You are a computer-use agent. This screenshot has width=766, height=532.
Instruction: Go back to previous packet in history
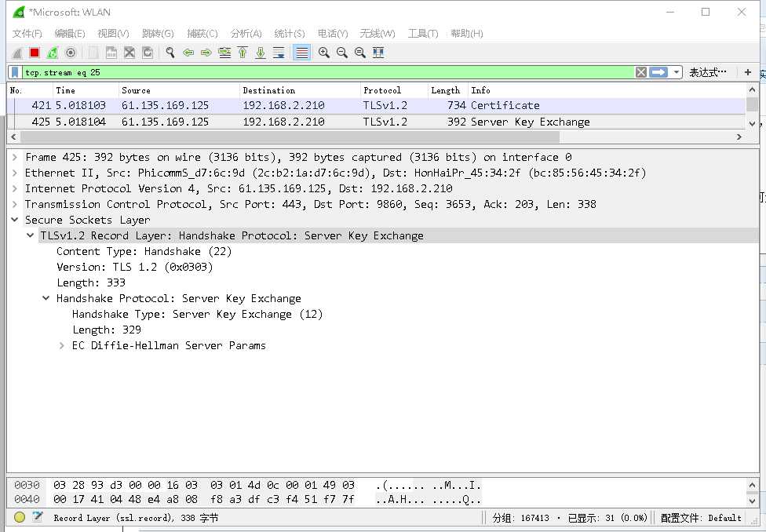pos(188,53)
